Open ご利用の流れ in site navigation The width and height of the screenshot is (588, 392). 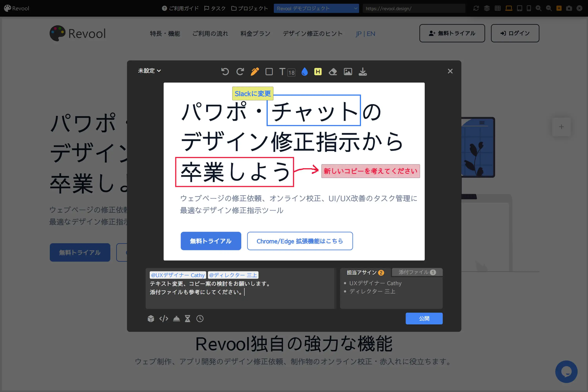[210, 34]
